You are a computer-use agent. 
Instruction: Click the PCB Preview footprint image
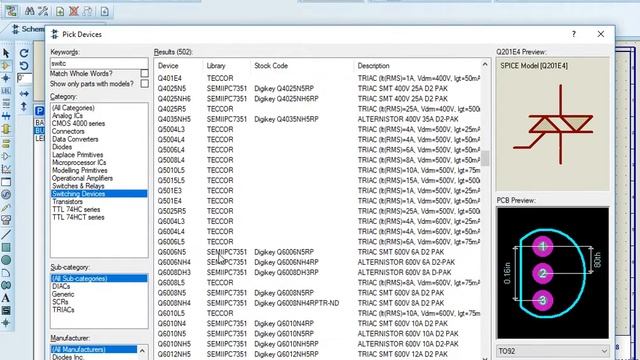click(553, 273)
